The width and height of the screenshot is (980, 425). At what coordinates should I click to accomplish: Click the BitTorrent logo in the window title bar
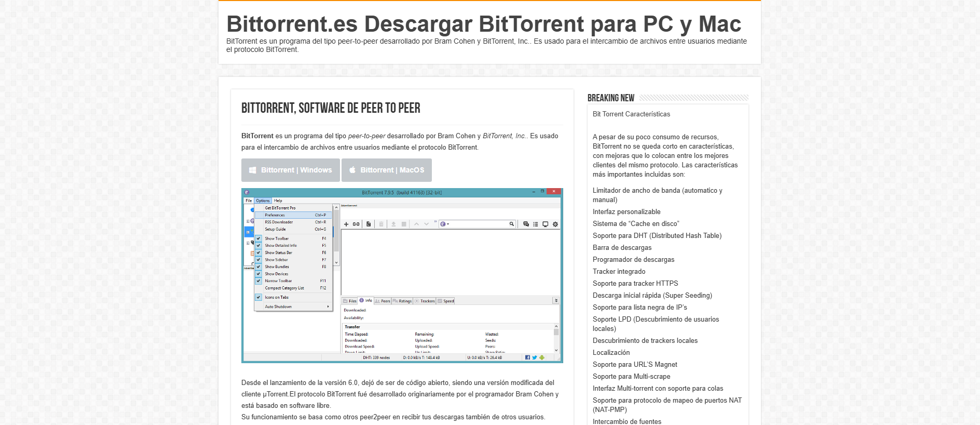click(x=247, y=192)
